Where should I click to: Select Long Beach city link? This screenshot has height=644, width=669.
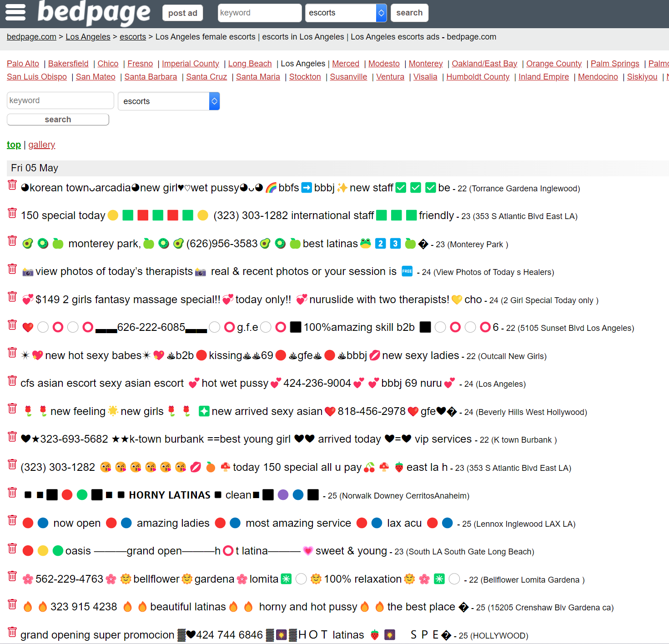pos(250,64)
